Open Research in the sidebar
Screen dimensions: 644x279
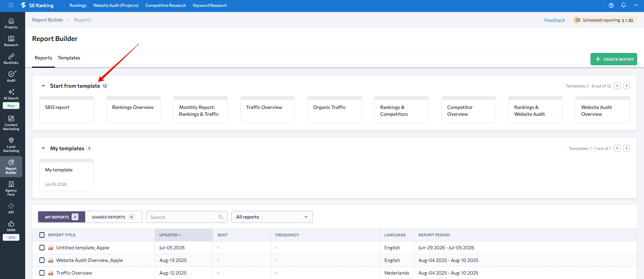point(11,41)
